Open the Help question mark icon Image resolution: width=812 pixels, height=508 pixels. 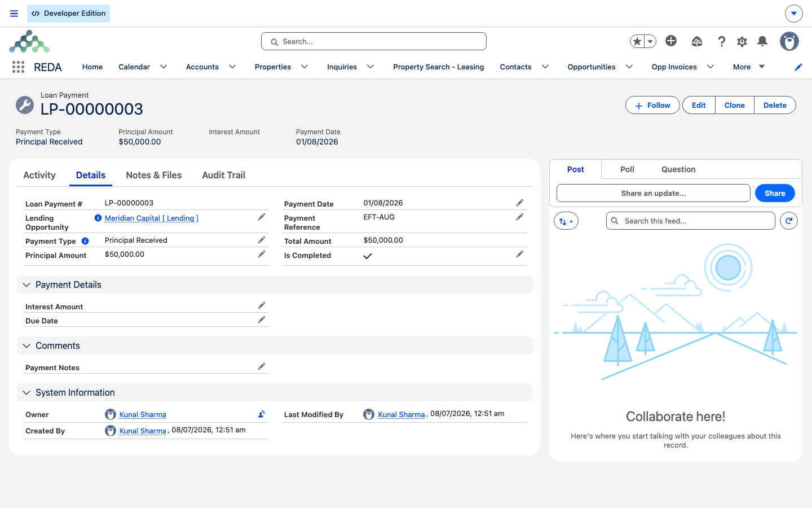coord(721,41)
